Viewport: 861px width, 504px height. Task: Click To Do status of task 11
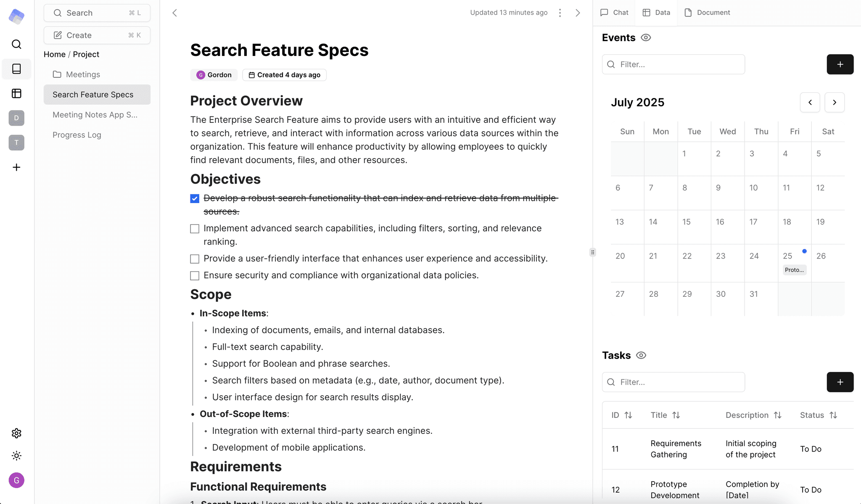point(811,449)
